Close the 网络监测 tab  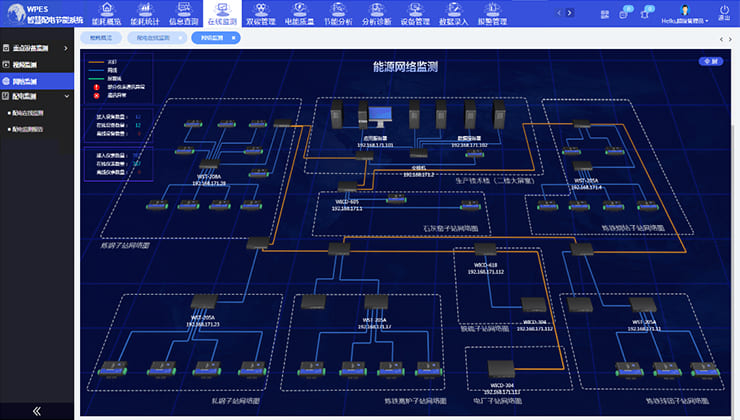(233, 37)
